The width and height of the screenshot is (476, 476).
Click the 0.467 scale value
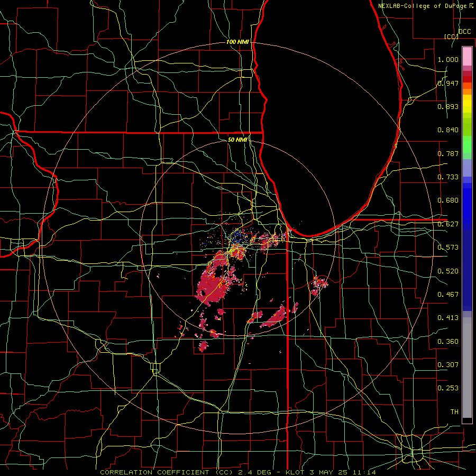[x=448, y=295]
